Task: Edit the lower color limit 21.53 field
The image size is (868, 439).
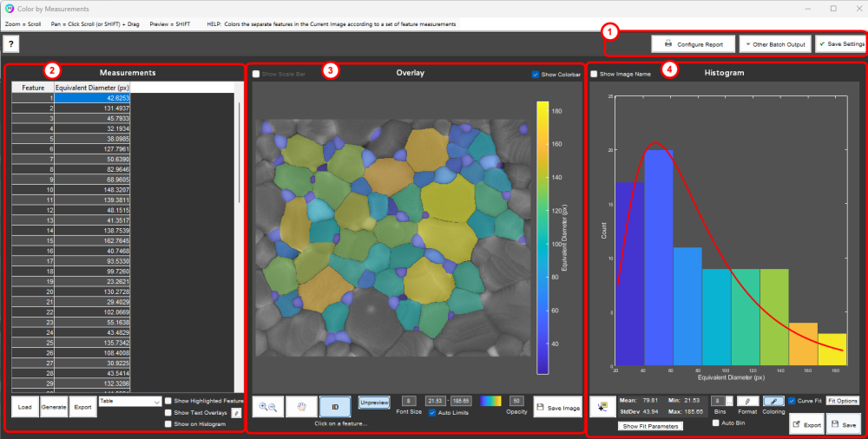Action: tap(436, 401)
